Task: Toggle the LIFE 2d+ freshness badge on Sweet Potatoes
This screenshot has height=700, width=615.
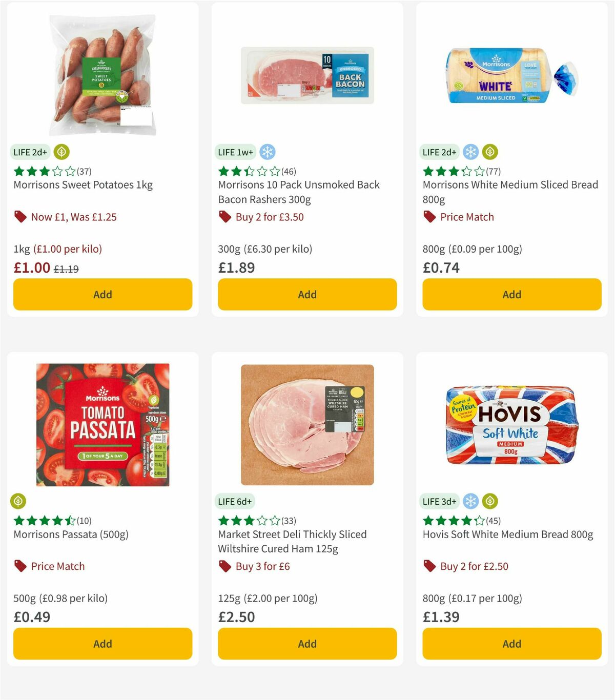Action: coord(30,152)
